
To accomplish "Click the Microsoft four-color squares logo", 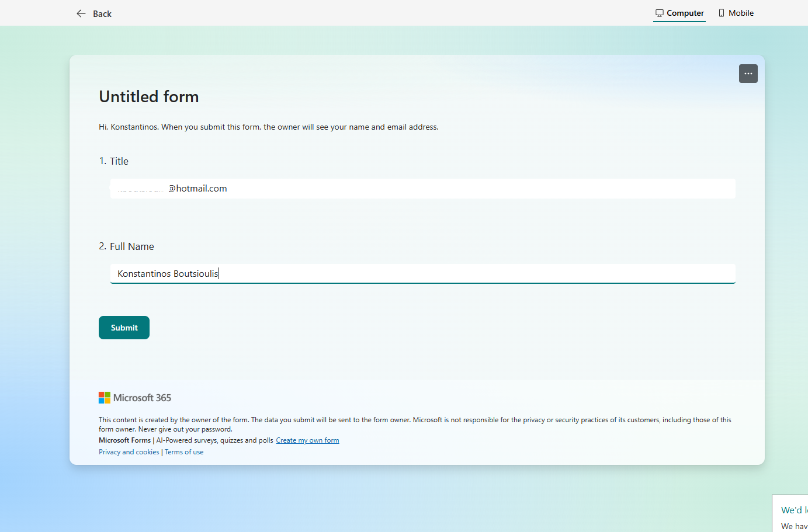I will 105,398.
